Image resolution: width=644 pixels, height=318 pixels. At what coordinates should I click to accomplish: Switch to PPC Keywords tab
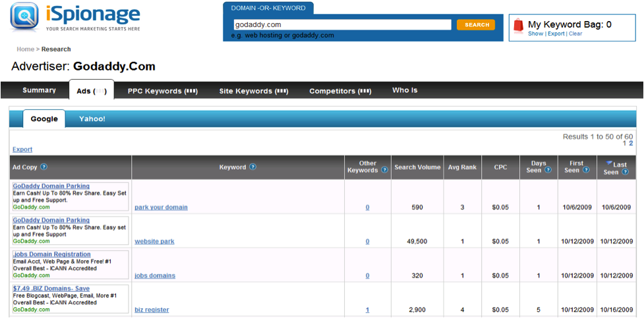tap(163, 91)
